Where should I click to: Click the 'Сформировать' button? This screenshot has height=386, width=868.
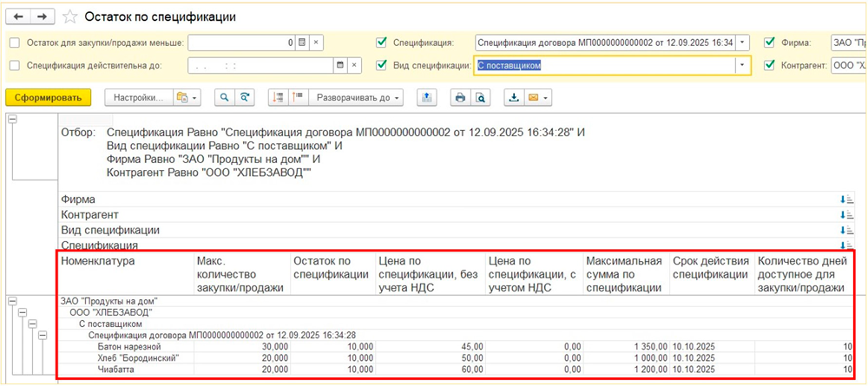[49, 98]
